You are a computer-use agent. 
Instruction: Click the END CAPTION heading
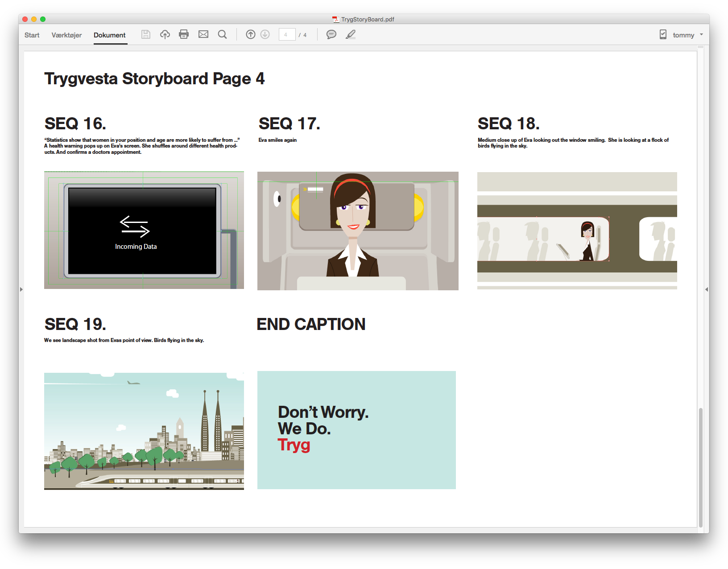coord(311,324)
